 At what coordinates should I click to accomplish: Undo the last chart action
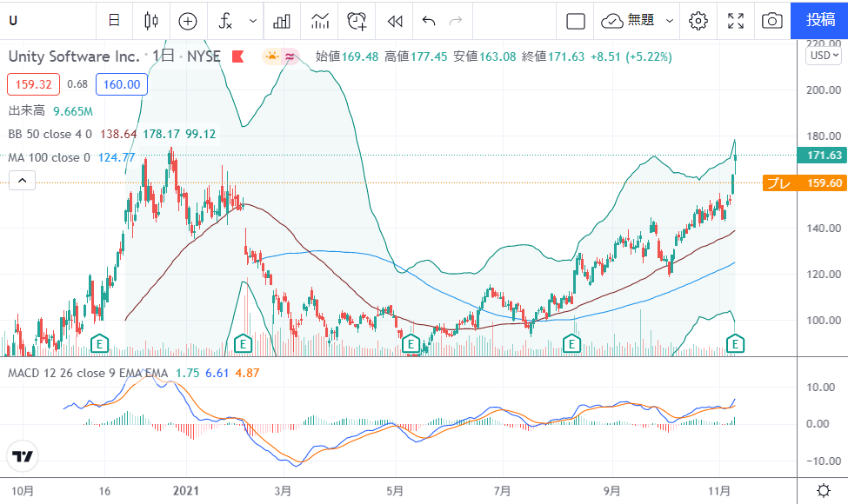coord(429,21)
